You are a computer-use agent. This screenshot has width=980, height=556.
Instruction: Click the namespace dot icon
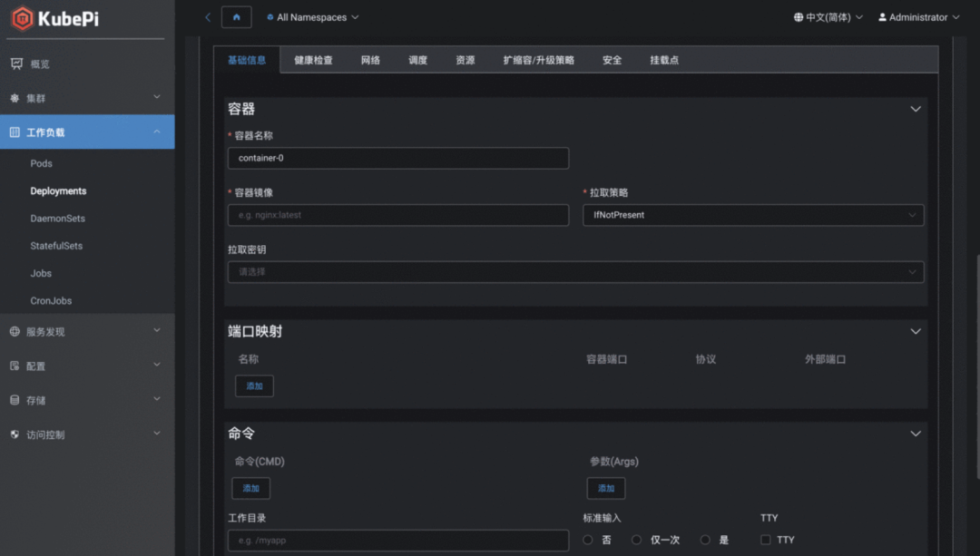pos(270,17)
